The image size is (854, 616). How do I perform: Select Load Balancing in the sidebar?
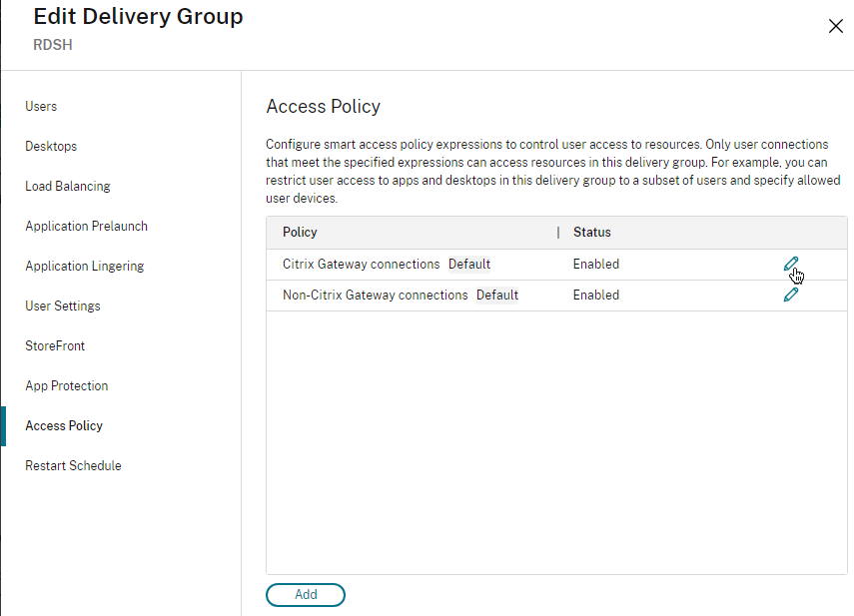68,186
